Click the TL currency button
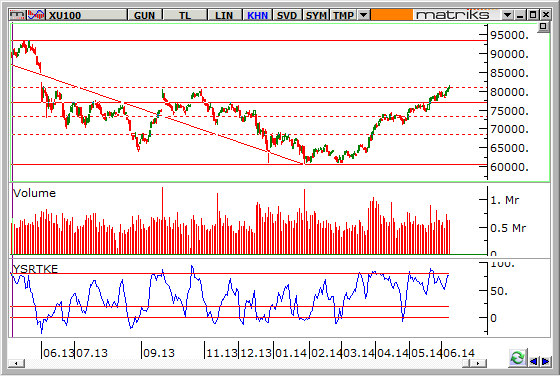Screen dimensions: 560x376 coord(185,15)
